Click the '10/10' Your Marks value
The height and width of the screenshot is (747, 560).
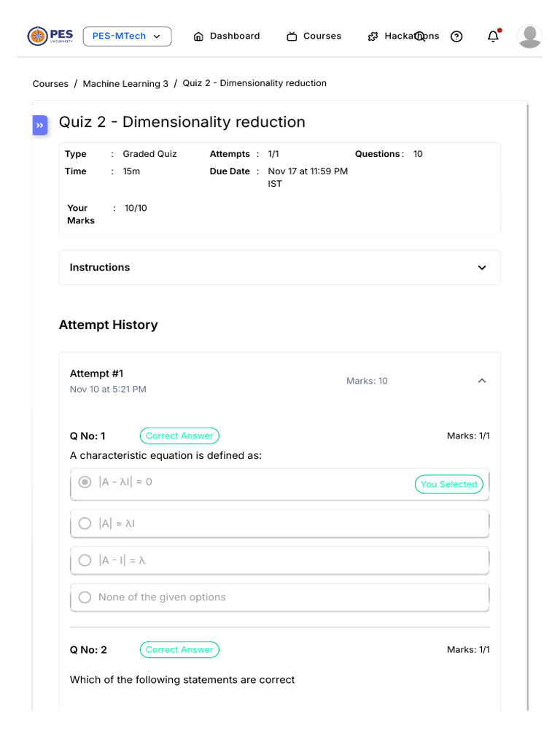coord(136,208)
